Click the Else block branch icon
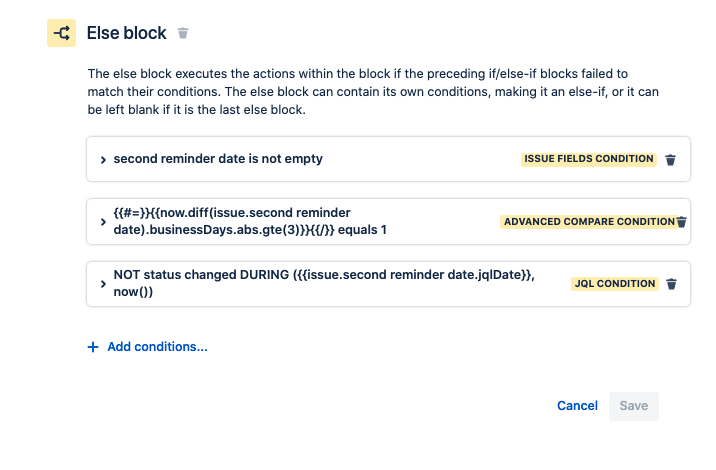 [61, 33]
